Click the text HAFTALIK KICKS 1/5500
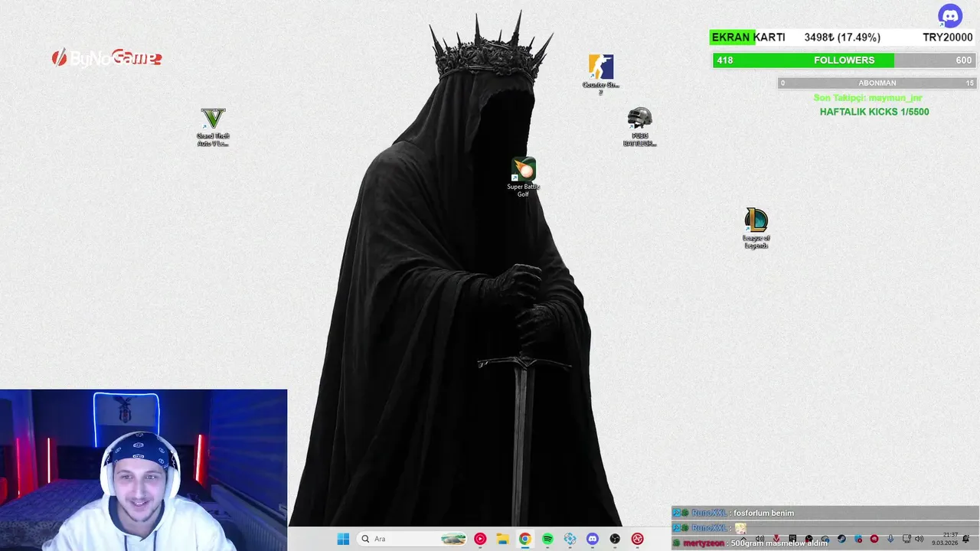Screen dimensions: 980x551 (x=874, y=112)
